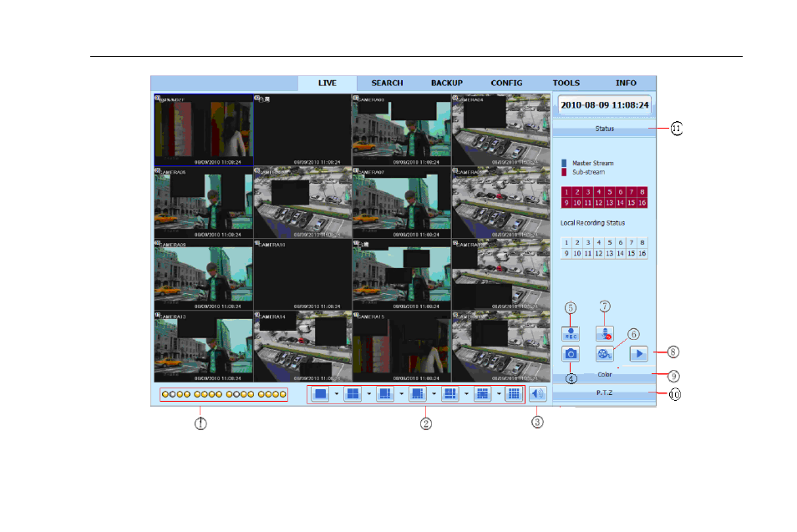Toggle channel 8 in red stream grid
The height and width of the screenshot is (532, 797).
pos(642,192)
